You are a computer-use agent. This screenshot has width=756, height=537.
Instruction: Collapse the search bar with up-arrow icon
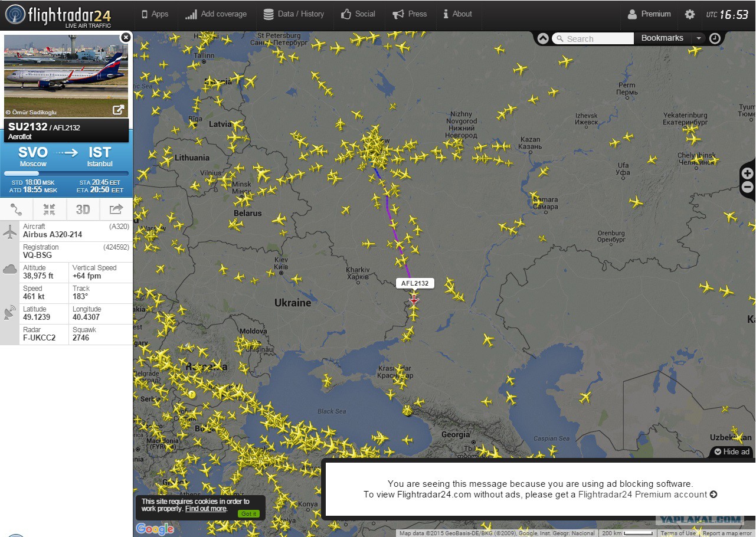543,38
